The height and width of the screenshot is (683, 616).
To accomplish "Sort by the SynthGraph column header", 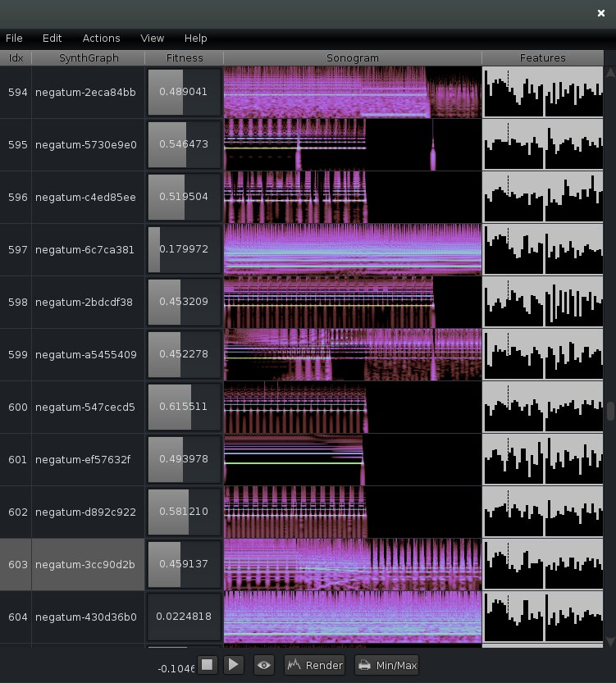I will 89,58.
